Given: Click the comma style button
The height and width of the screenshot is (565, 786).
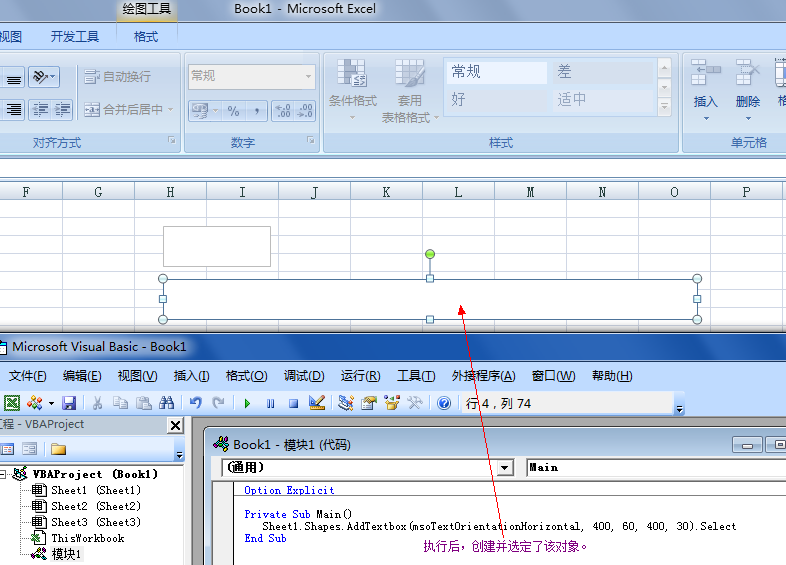Looking at the screenshot, I should click(256, 111).
